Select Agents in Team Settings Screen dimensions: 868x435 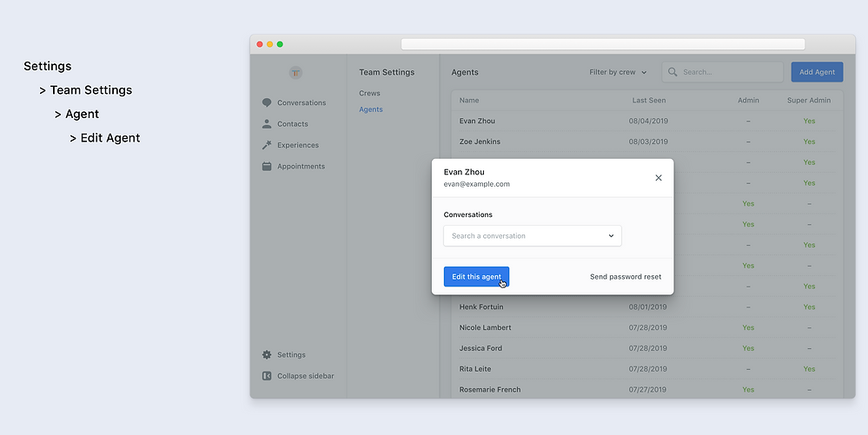370,109
